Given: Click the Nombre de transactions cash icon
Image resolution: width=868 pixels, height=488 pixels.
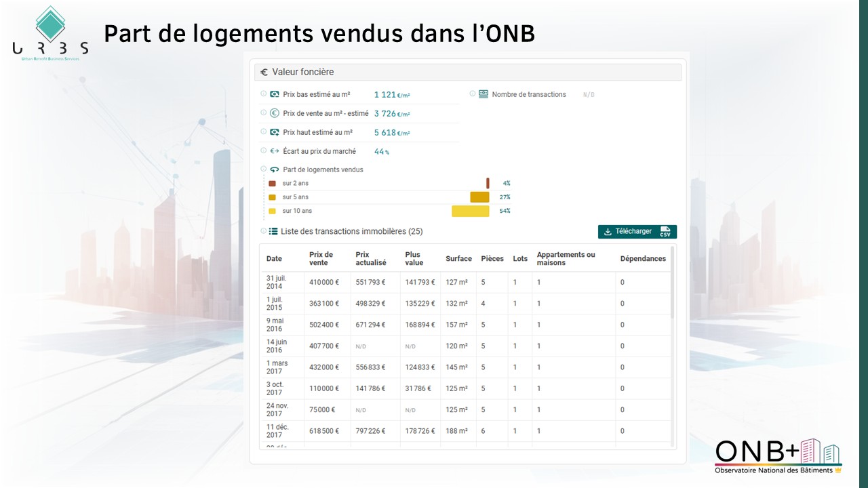Looking at the screenshot, I should click(x=484, y=94).
